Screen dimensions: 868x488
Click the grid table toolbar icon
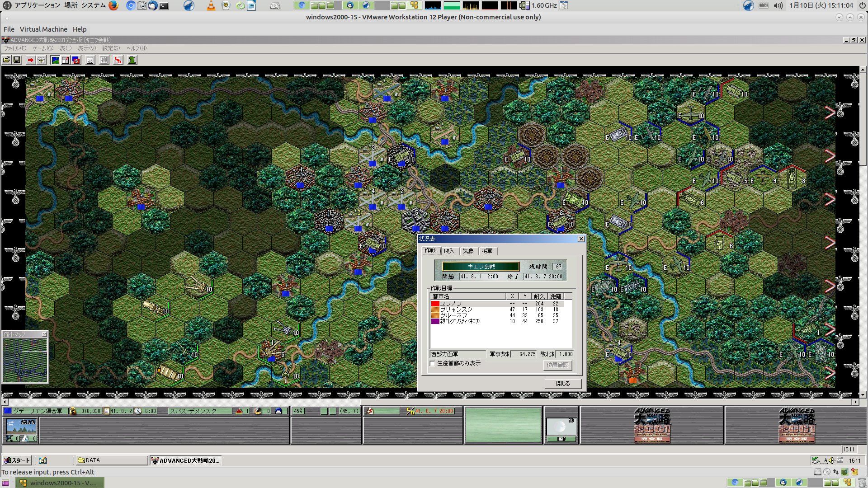(x=90, y=60)
